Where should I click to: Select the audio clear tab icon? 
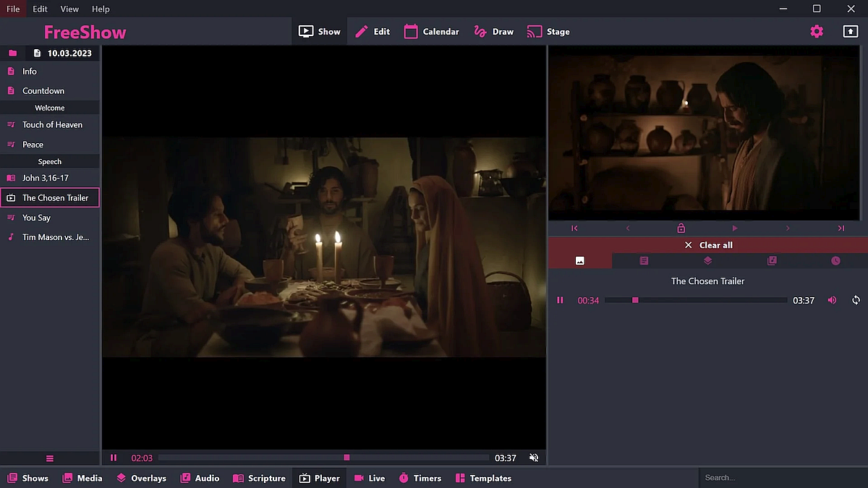pos(772,260)
